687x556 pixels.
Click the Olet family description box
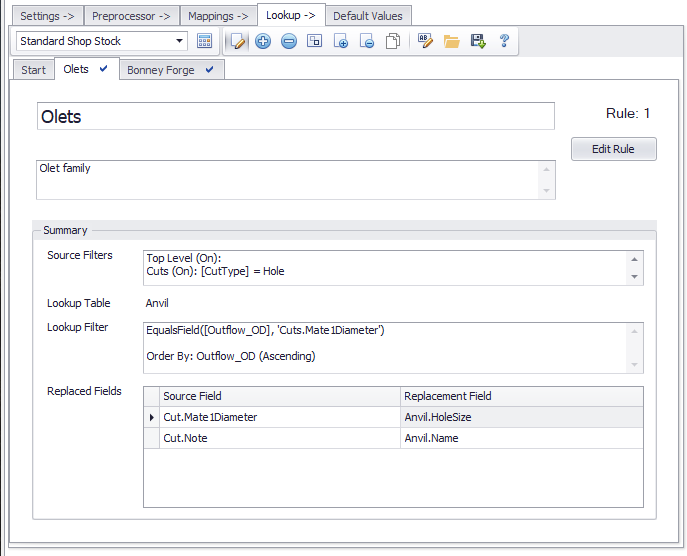pos(296,180)
